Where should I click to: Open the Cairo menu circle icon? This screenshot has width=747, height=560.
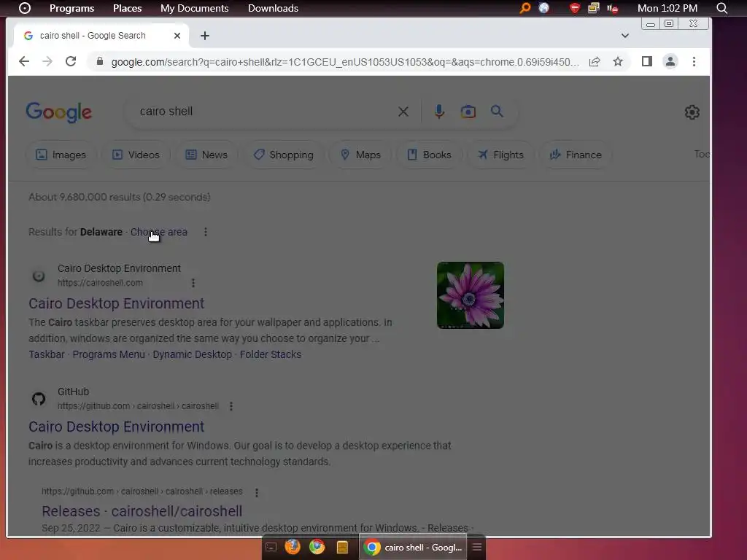click(24, 8)
